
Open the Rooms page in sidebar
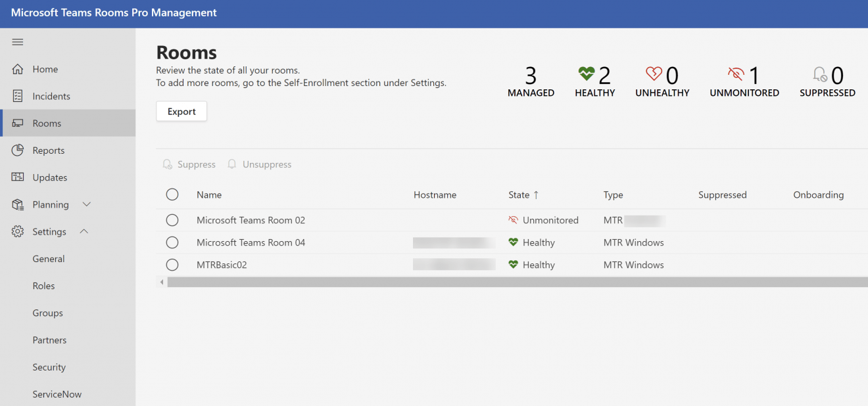47,124
